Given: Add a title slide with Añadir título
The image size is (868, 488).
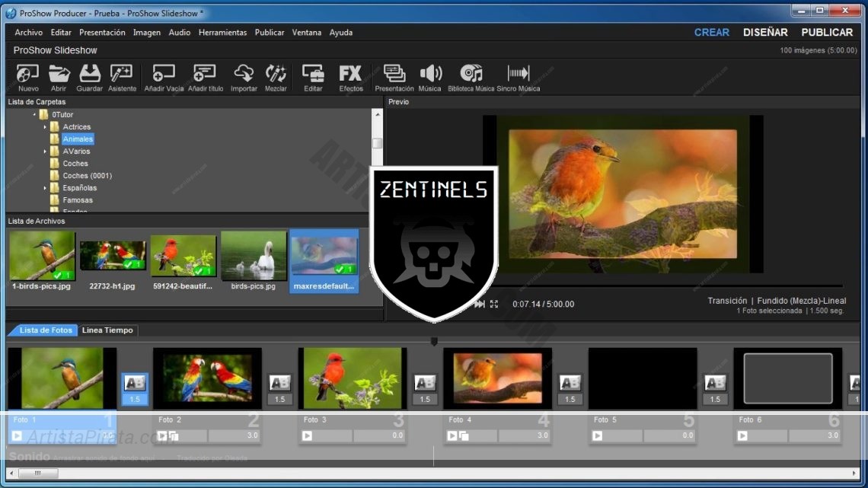Looking at the screenshot, I should click(206, 78).
